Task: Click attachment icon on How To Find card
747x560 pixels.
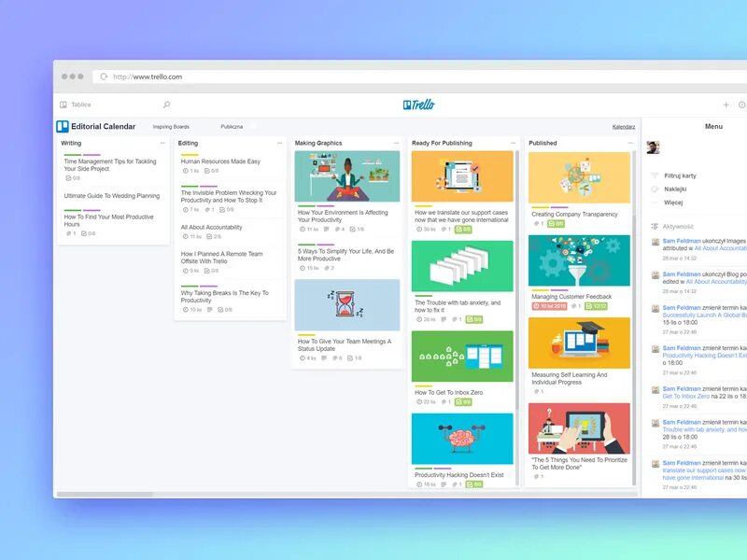Action: (x=68, y=234)
